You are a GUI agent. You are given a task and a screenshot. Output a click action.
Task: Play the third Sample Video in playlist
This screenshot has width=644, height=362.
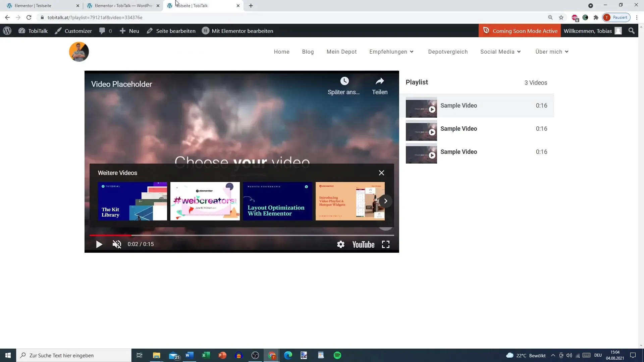pyautogui.click(x=477, y=152)
